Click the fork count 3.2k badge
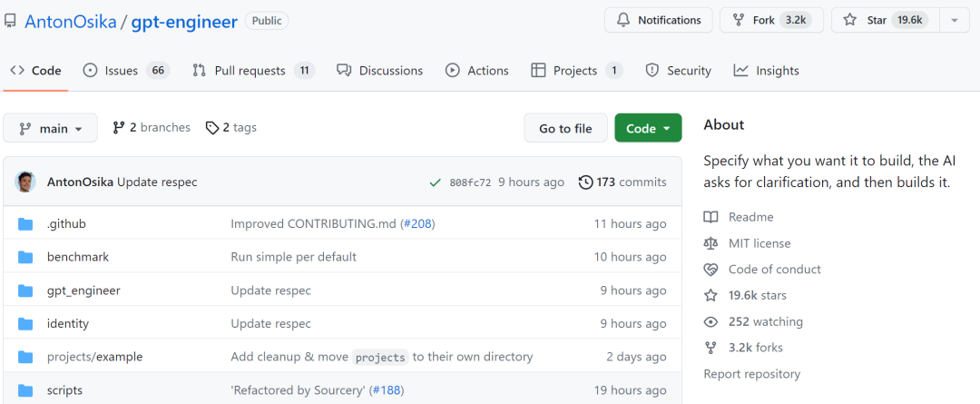Screen dimensions: 980x404 pyautogui.click(x=796, y=20)
